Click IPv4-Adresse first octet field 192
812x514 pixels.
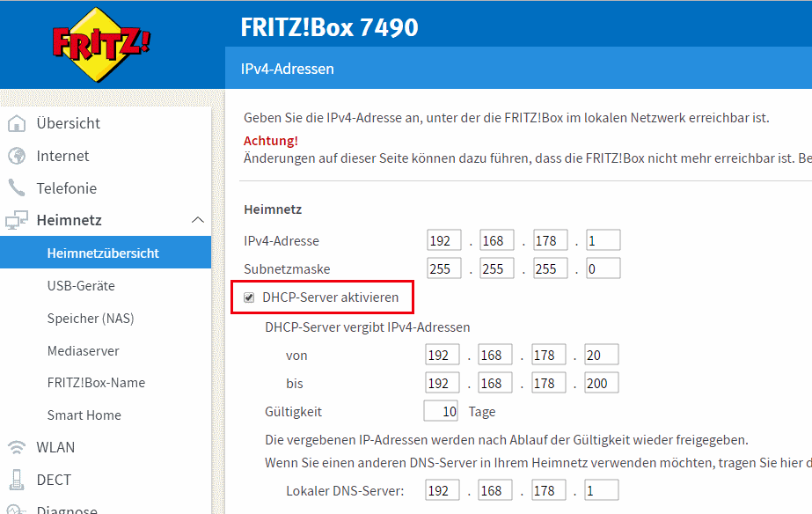444,240
